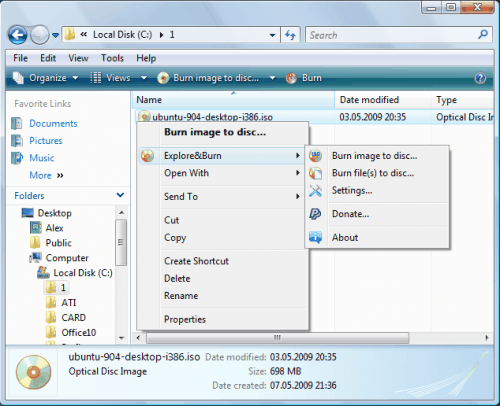Open Explore&Burn Settings submenu item
Screen dimensions: 500x406
[x=377, y=190]
